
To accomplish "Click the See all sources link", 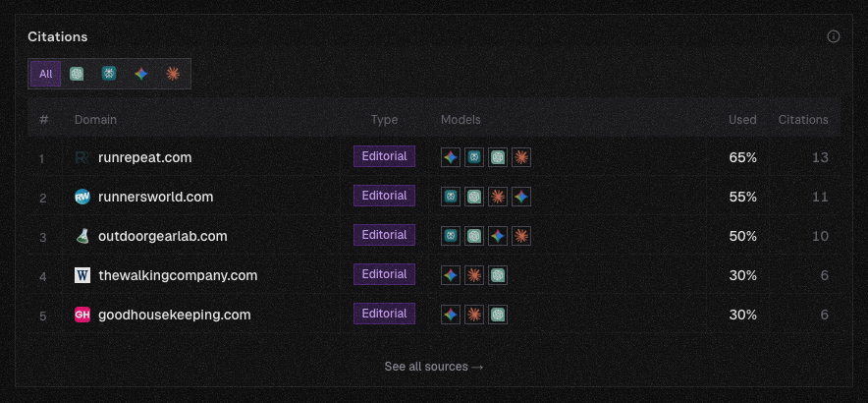I will [434, 367].
